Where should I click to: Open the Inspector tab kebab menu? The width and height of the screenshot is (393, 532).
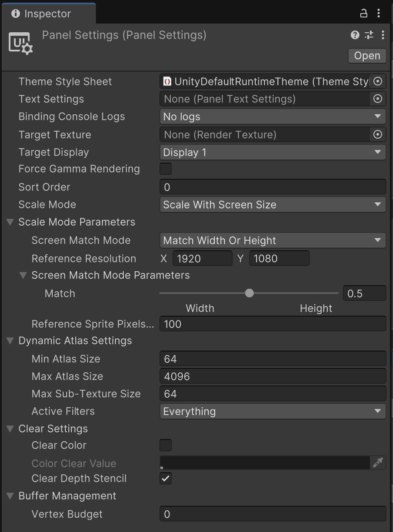point(379,14)
